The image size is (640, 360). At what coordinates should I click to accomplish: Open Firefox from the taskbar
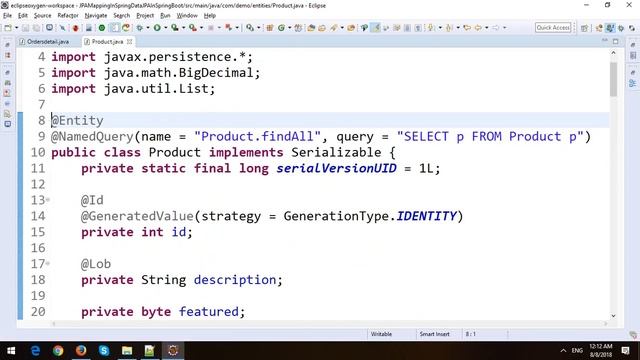[x=81, y=351]
